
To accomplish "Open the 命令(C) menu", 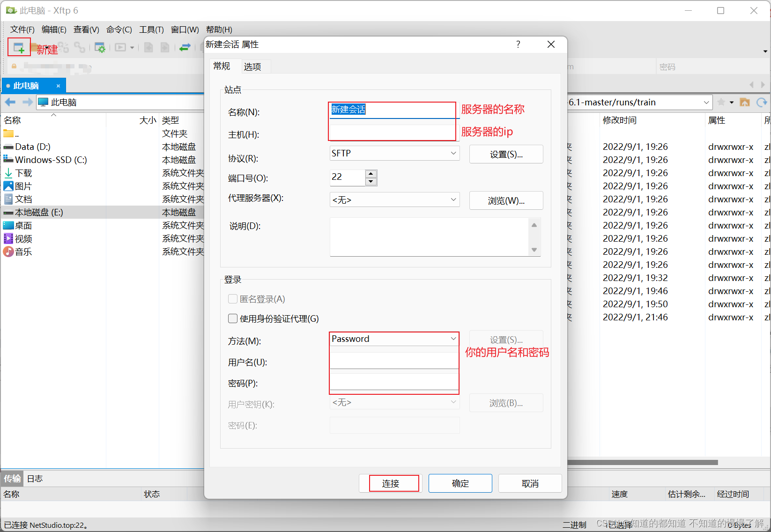I will click(119, 30).
